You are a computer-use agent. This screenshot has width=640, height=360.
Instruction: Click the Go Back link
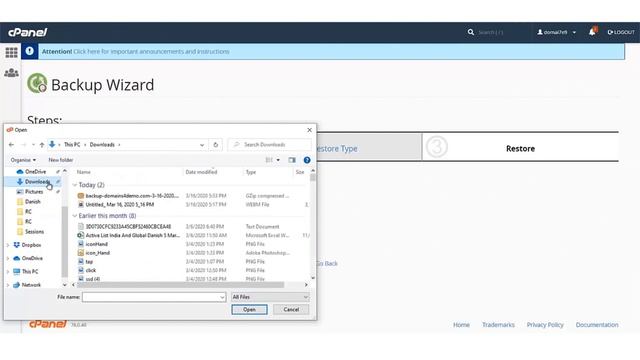click(x=327, y=264)
